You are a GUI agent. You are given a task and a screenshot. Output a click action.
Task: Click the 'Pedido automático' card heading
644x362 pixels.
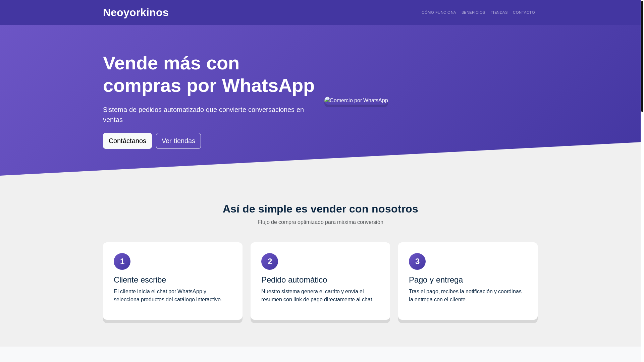point(294,280)
